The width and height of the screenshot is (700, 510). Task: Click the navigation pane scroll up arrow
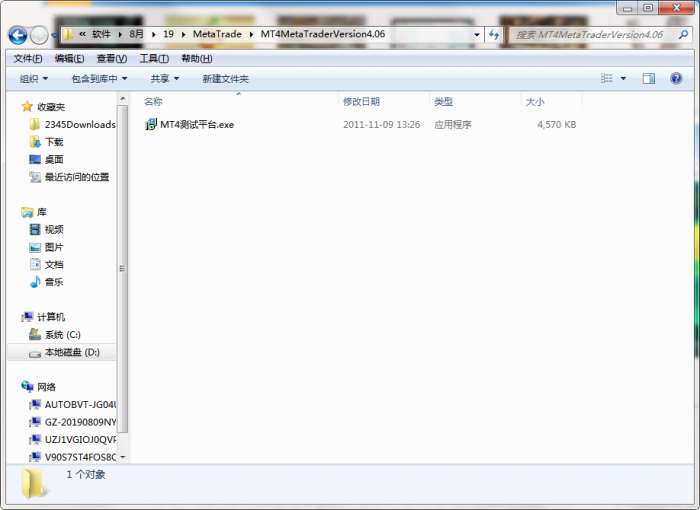[x=123, y=99]
